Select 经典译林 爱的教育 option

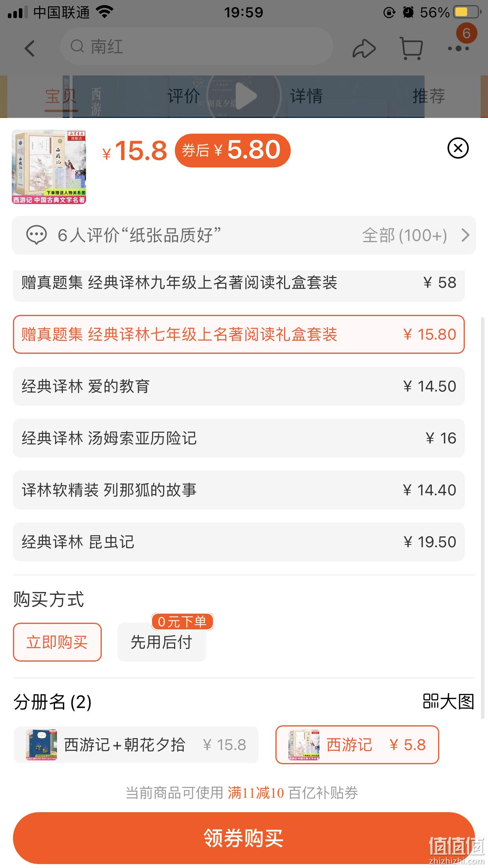[x=239, y=386]
